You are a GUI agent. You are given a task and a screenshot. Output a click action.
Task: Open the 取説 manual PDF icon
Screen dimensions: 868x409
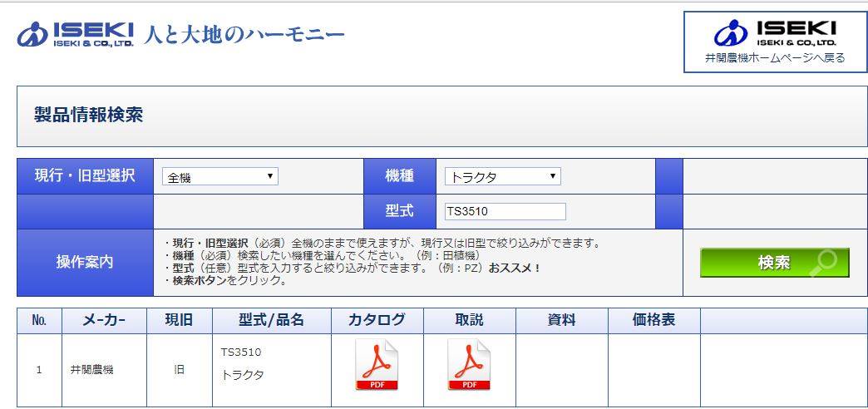[x=469, y=365]
